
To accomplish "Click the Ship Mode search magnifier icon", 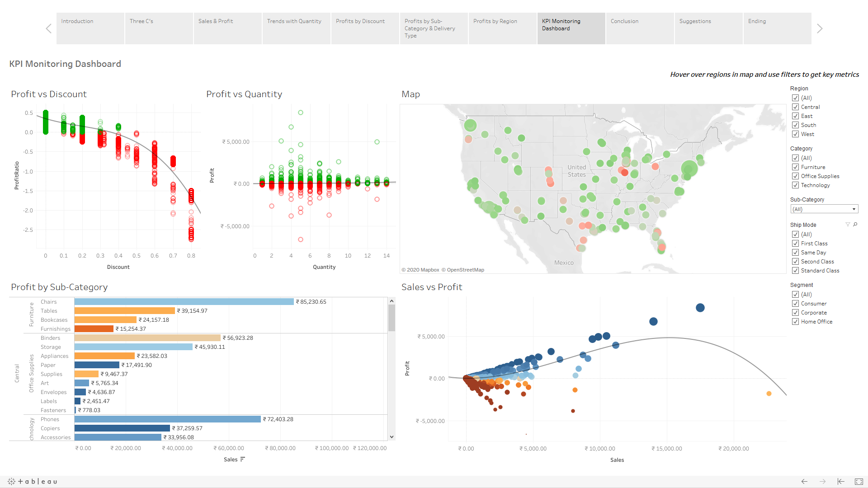I will pos(854,224).
